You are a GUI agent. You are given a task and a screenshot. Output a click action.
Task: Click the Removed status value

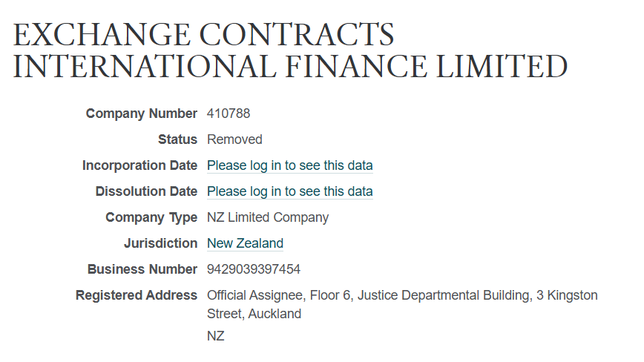234,139
